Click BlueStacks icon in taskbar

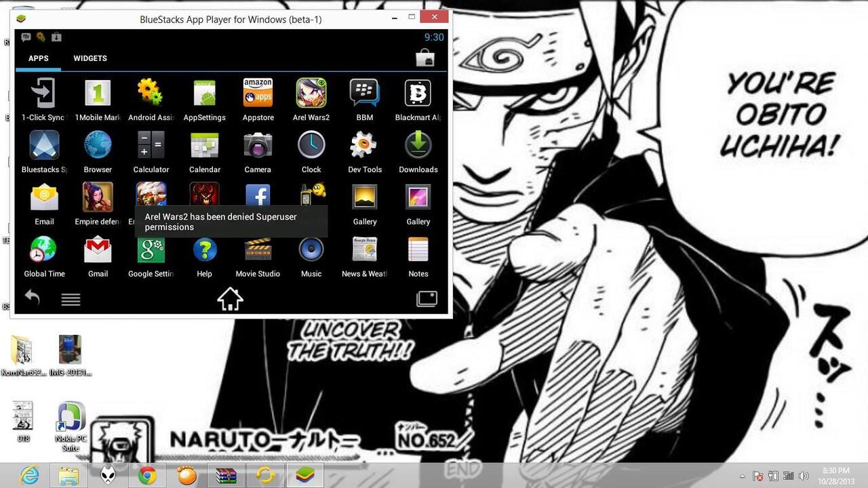click(304, 476)
